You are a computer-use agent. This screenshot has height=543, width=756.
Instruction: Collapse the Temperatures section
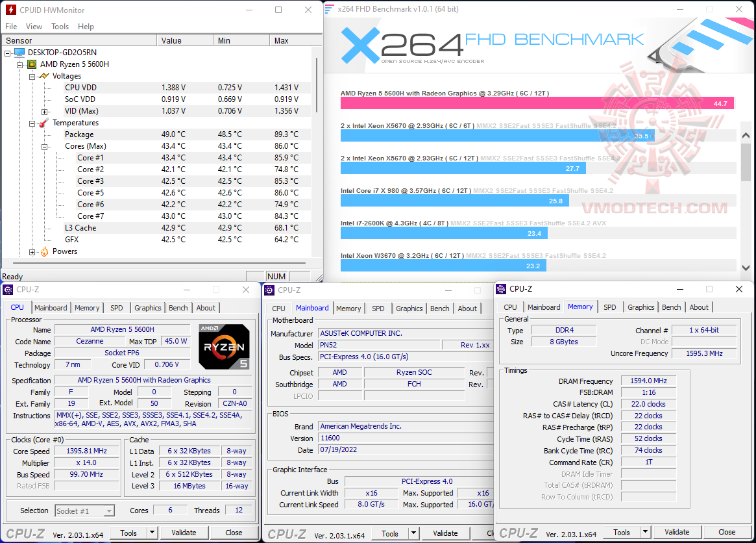tap(32, 123)
